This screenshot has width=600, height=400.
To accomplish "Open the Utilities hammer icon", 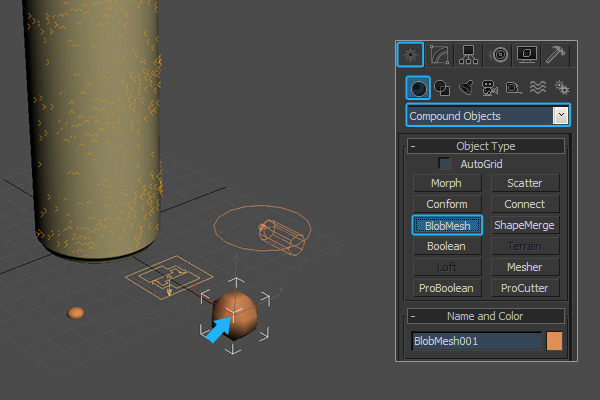I will coord(556,55).
